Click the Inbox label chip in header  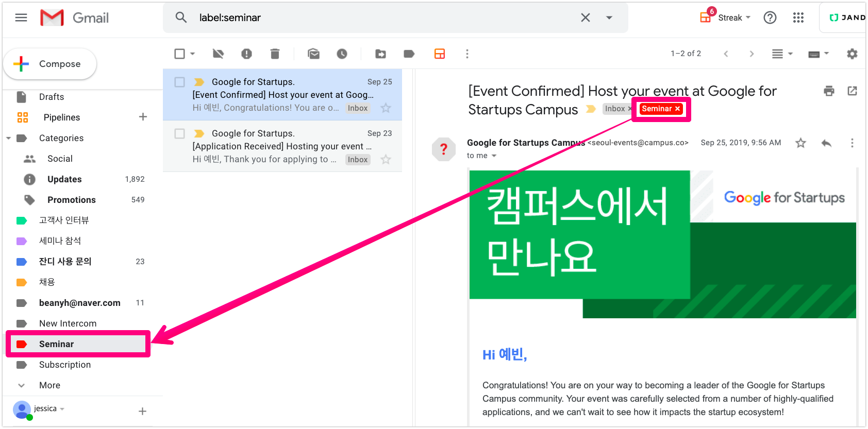point(615,109)
